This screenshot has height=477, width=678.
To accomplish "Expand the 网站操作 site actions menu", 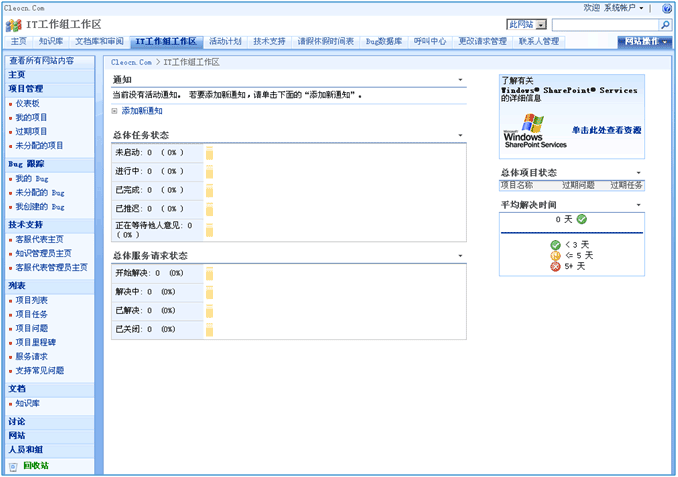I will [x=645, y=42].
